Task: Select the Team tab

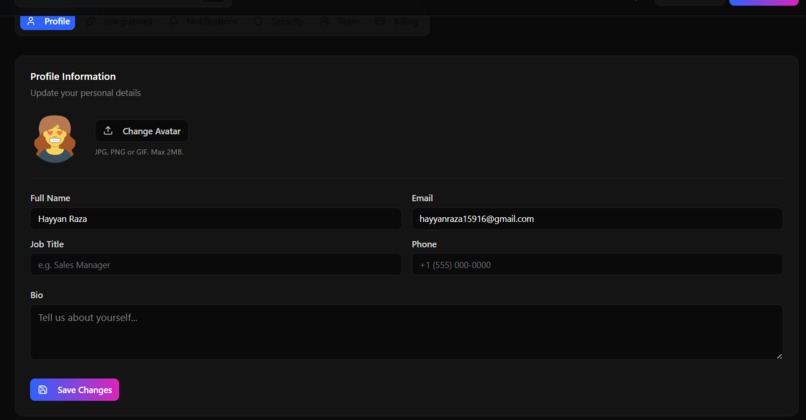Action: 340,22
